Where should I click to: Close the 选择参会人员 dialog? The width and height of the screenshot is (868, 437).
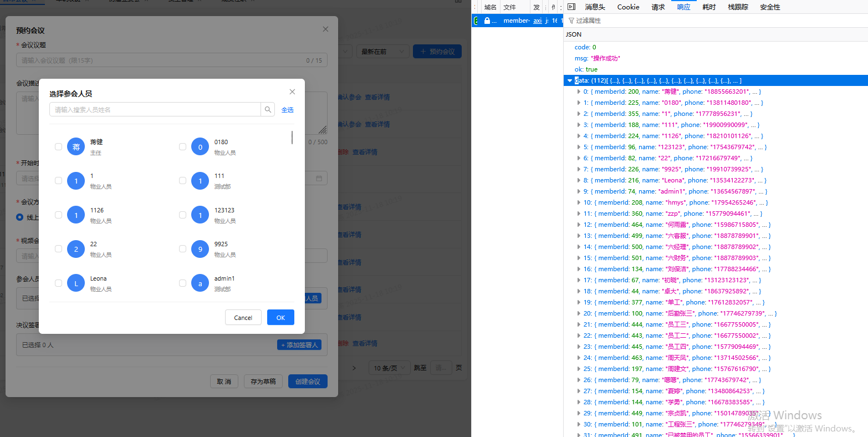[292, 92]
